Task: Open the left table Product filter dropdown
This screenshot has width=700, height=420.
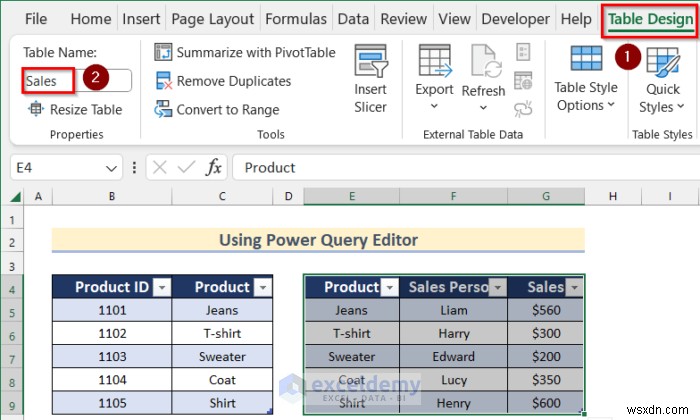Action: 263,287
